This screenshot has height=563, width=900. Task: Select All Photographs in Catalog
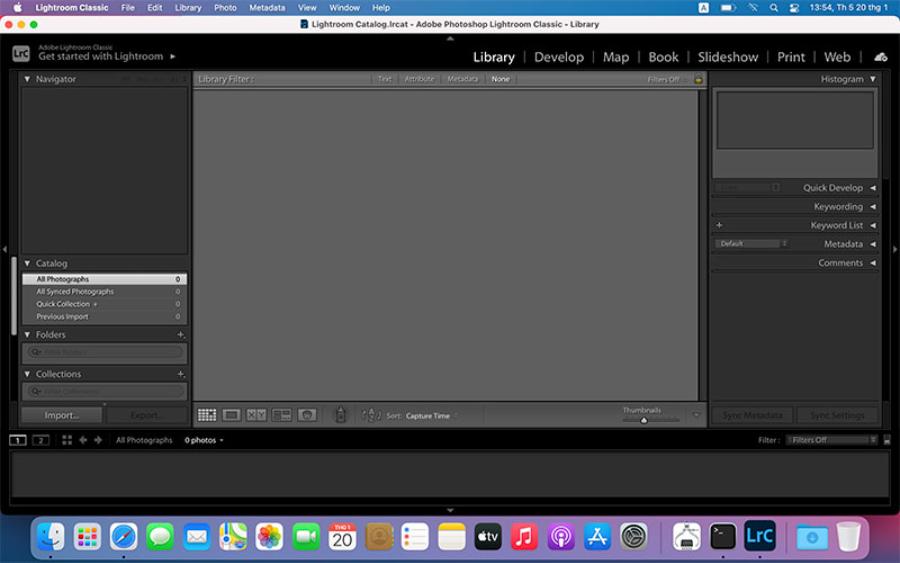[104, 279]
